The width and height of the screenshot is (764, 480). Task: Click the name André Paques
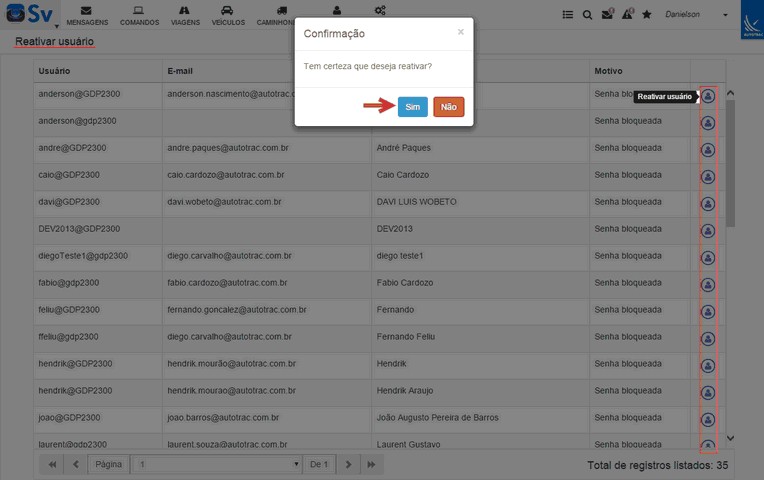403,148
